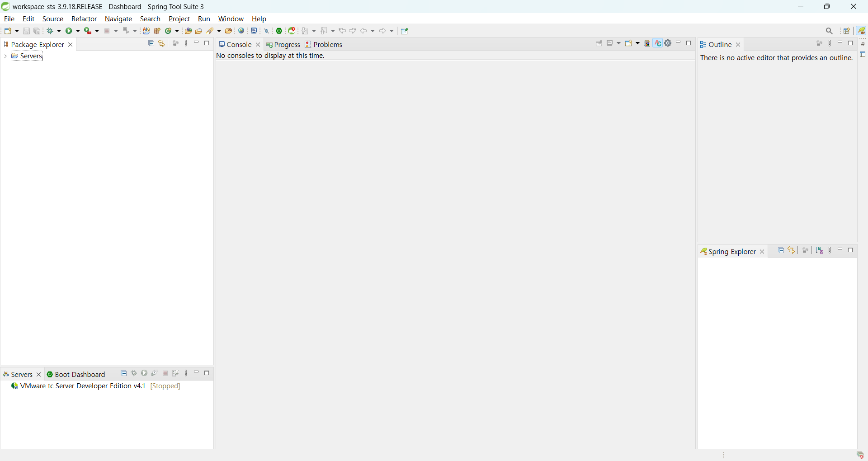This screenshot has height=461, width=868.
Task: Open the Refactor menu
Action: (x=84, y=19)
